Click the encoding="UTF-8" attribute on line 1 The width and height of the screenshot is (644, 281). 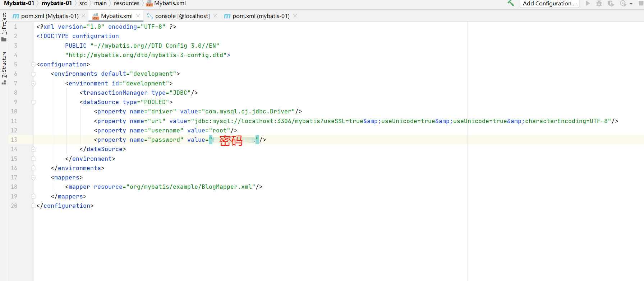click(x=137, y=27)
